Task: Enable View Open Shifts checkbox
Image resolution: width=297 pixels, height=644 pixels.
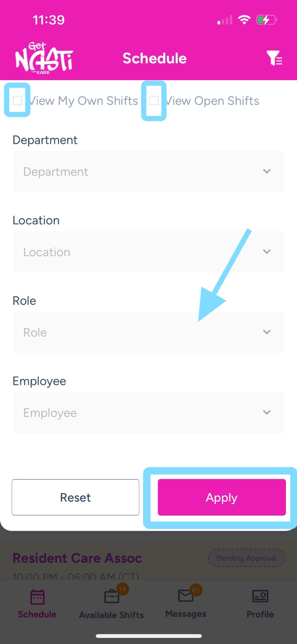Action: point(154,101)
